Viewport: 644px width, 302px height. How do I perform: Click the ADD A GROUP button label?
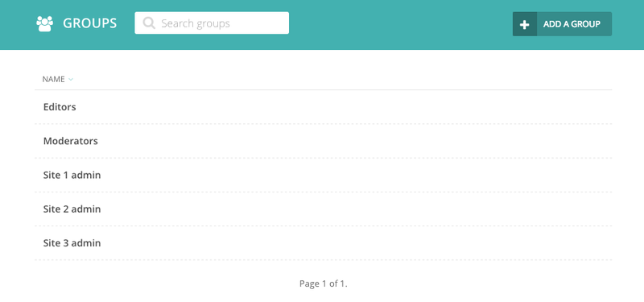pyautogui.click(x=572, y=24)
